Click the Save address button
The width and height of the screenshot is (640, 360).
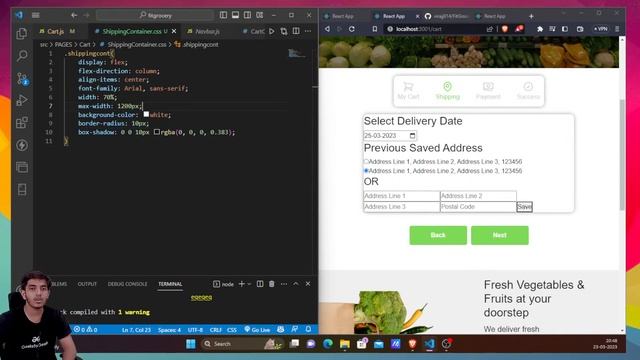pyautogui.click(x=524, y=207)
